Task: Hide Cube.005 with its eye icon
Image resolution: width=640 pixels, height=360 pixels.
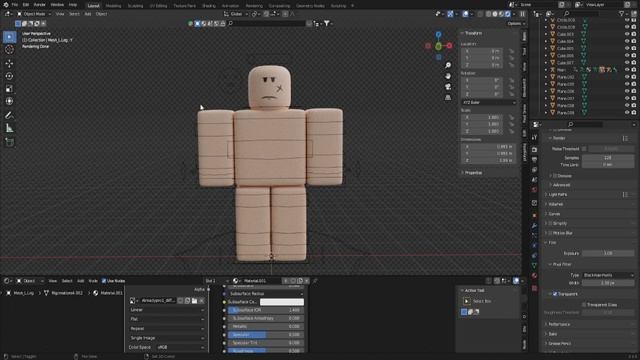Action: pyautogui.click(x=627, y=49)
